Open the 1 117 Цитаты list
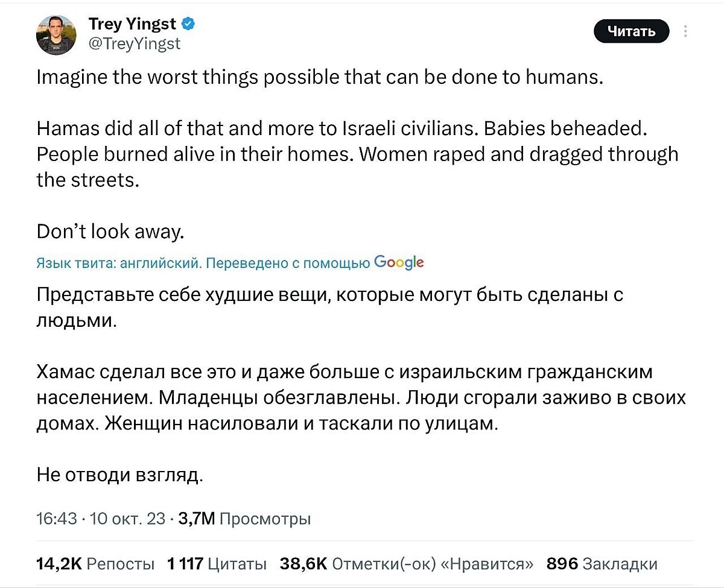The image size is (724, 588). [217, 564]
